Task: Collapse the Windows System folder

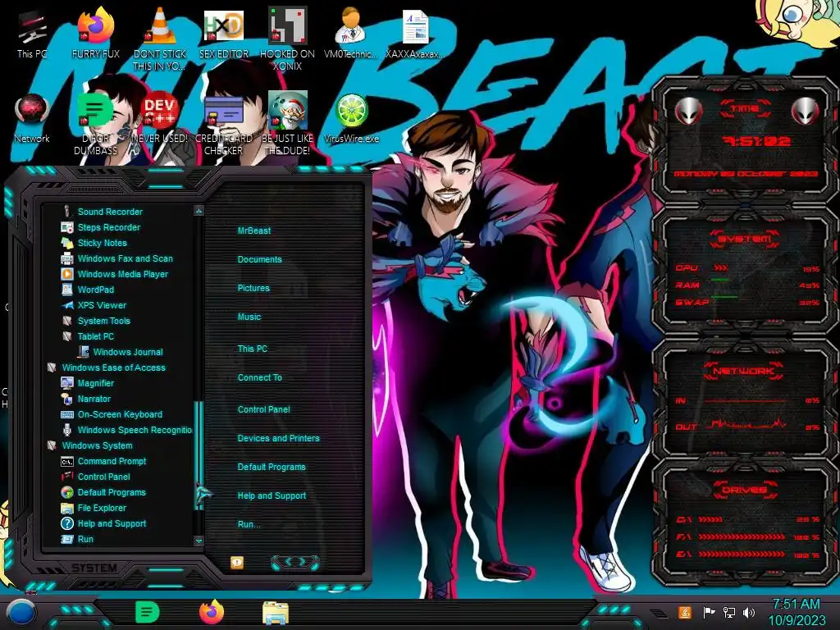Action: pos(97,445)
